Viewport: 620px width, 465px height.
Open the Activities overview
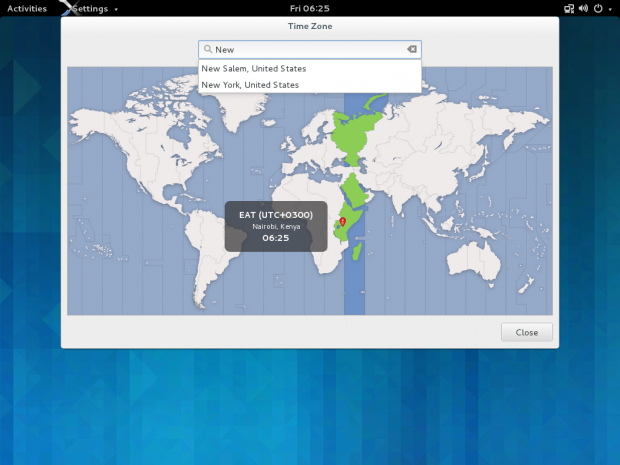[x=26, y=8]
